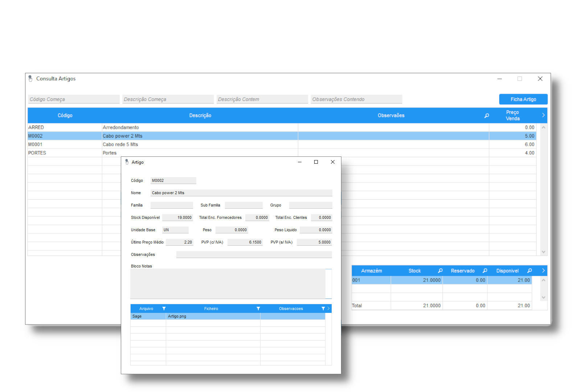Click the magnifier icon in Disponível column header
Image resolution: width=578 pixels, height=392 pixels.
(x=529, y=271)
